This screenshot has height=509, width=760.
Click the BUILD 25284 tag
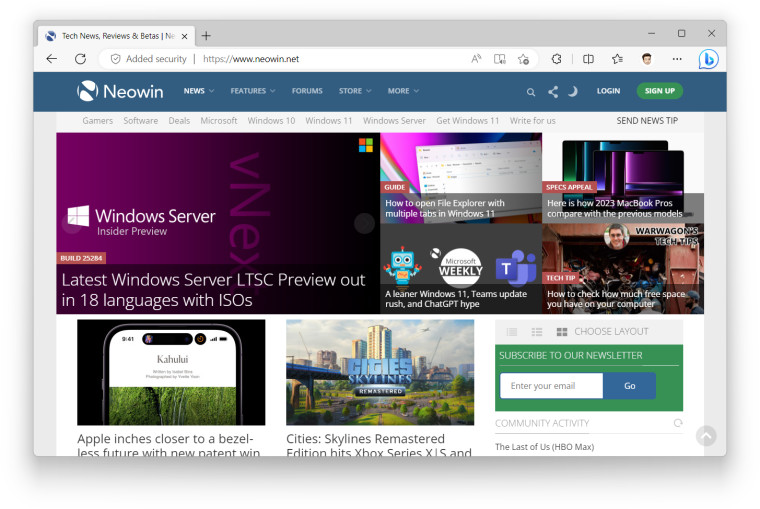point(81,258)
